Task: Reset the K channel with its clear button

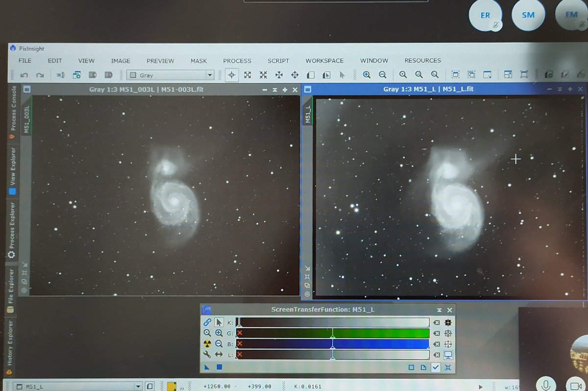Action: (437, 322)
